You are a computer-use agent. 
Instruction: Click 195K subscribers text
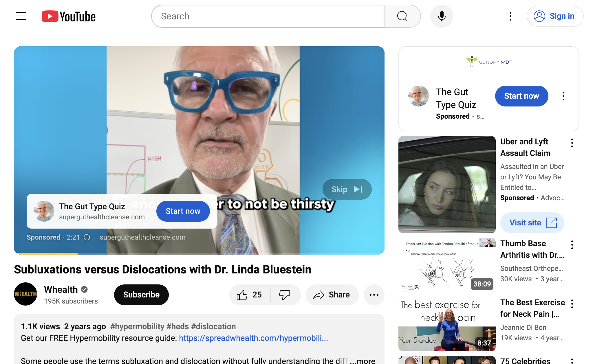coord(71,301)
